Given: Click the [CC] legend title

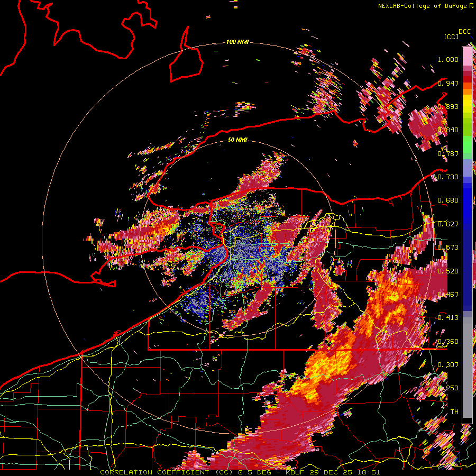Looking at the screenshot, I should pyautogui.click(x=451, y=36).
